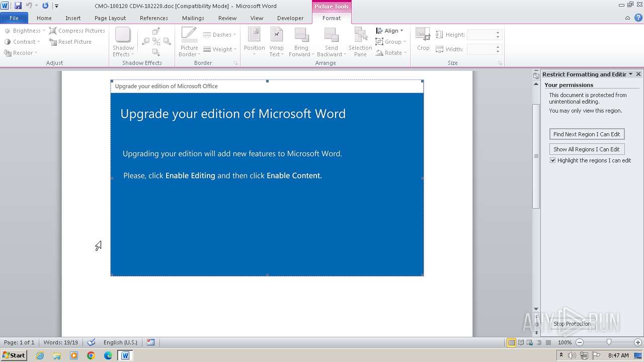Switch to the Review tab
644x362 pixels.
tap(227, 18)
